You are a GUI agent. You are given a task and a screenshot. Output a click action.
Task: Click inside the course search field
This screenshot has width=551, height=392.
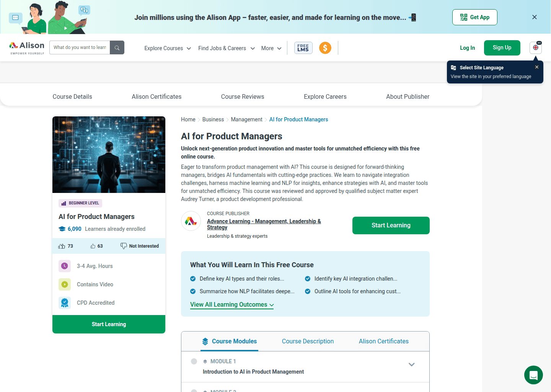click(79, 47)
